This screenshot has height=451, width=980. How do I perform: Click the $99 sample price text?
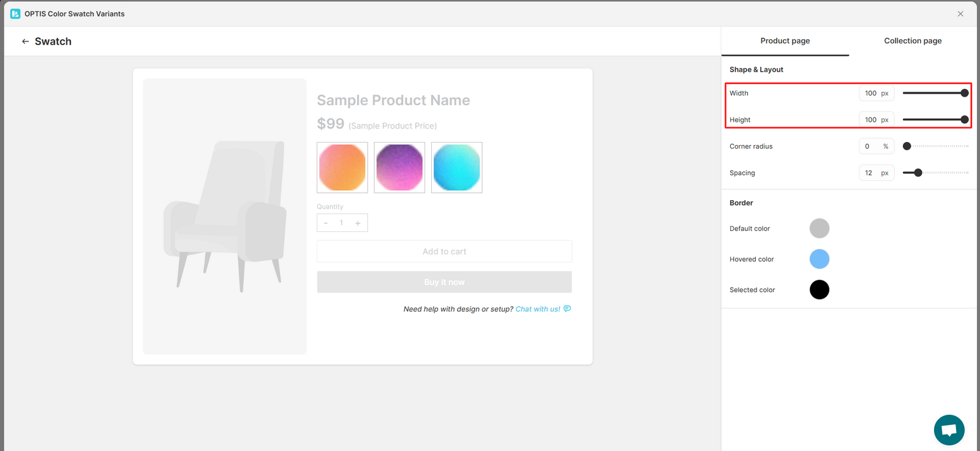coord(331,124)
